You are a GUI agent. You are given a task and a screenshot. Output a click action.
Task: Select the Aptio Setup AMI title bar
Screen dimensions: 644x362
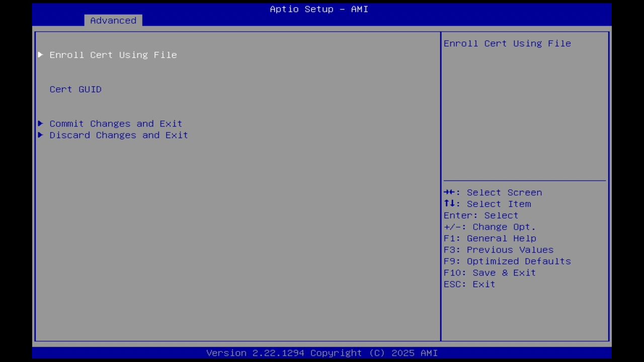tap(319, 9)
